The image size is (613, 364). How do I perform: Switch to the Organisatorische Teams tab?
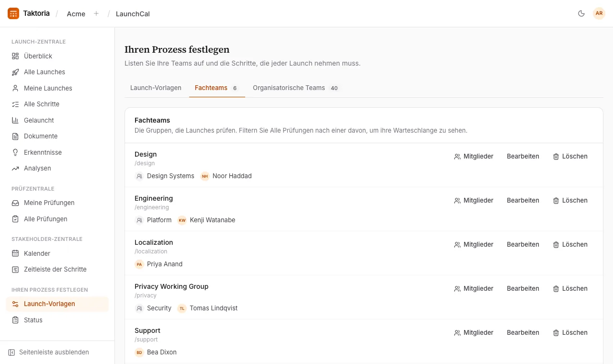[295, 88]
